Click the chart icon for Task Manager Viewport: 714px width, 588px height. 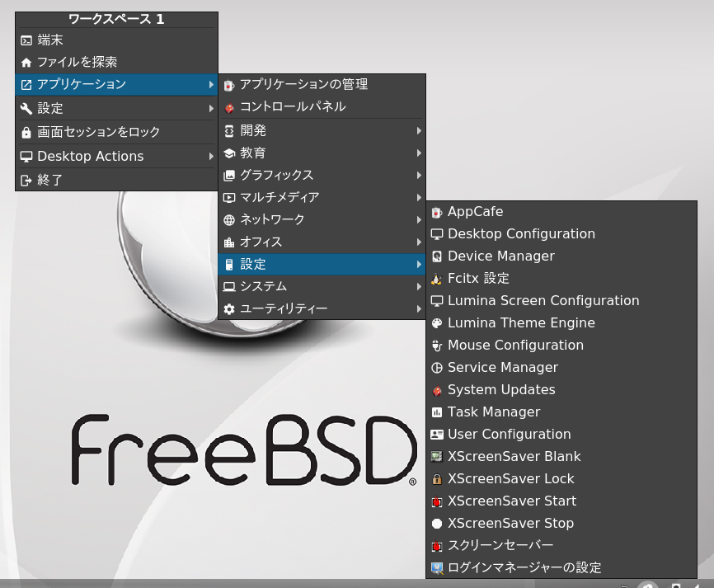pyautogui.click(x=437, y=412)
